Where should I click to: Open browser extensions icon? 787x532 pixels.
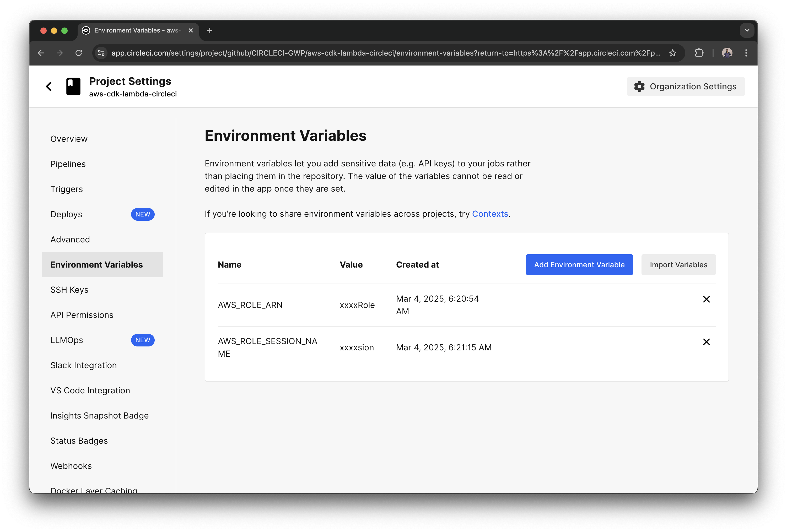[x=699, y=53]
